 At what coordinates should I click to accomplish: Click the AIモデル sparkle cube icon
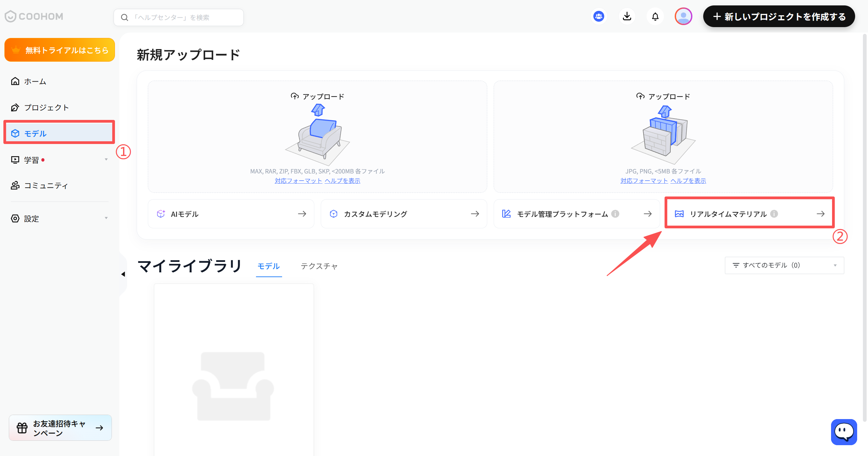click(161, 214)
